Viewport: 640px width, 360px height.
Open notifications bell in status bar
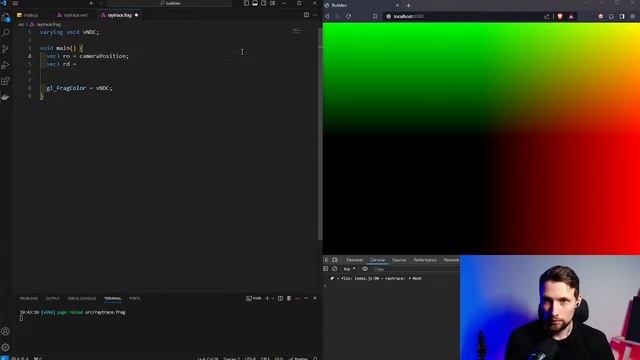pos(315,358)
